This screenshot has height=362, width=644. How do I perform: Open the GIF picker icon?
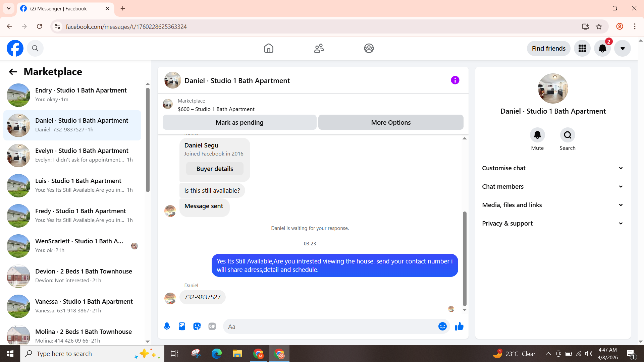click(212, 326)
